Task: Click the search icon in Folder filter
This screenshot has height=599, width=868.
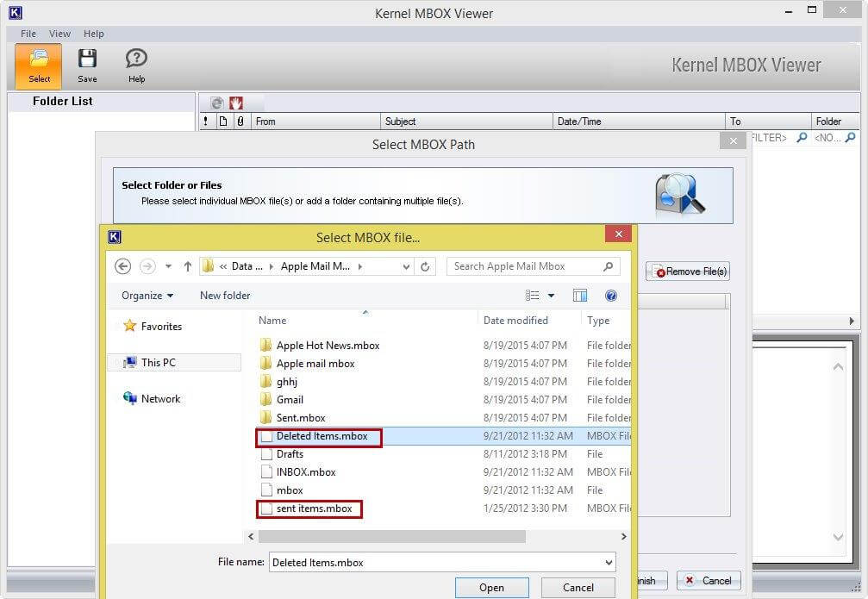Action: pos(850,137)
